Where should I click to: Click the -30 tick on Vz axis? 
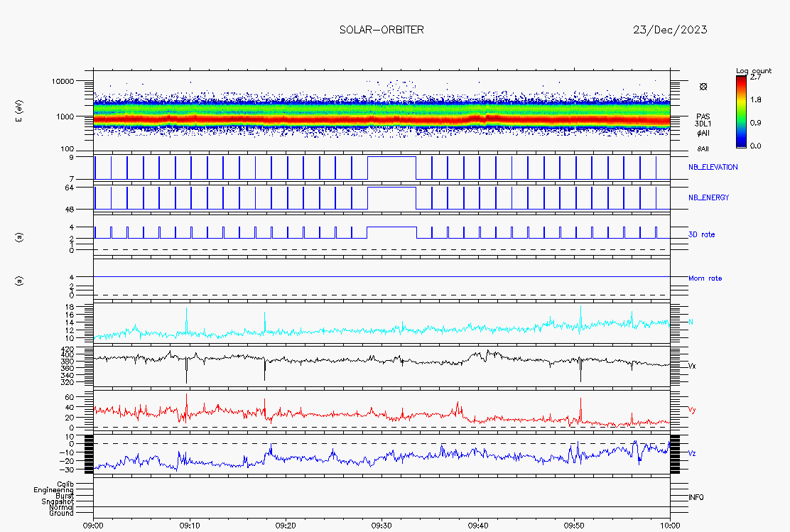click(x=67, y=469)
